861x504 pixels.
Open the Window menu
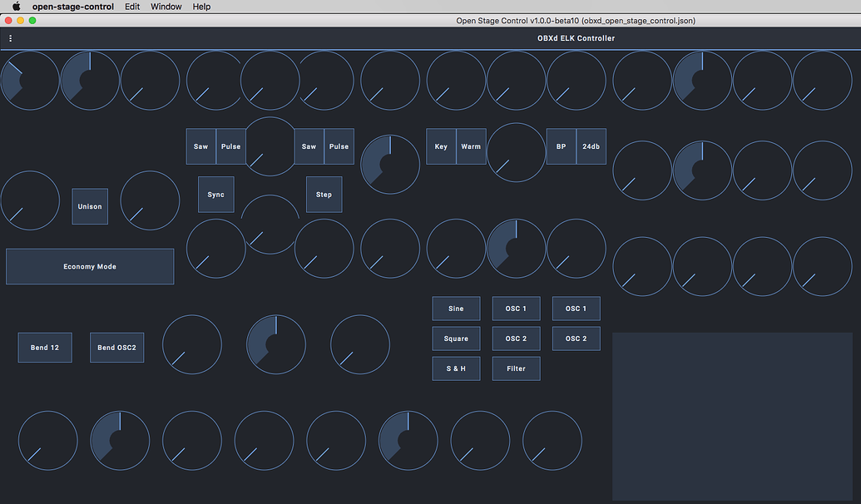166,7
